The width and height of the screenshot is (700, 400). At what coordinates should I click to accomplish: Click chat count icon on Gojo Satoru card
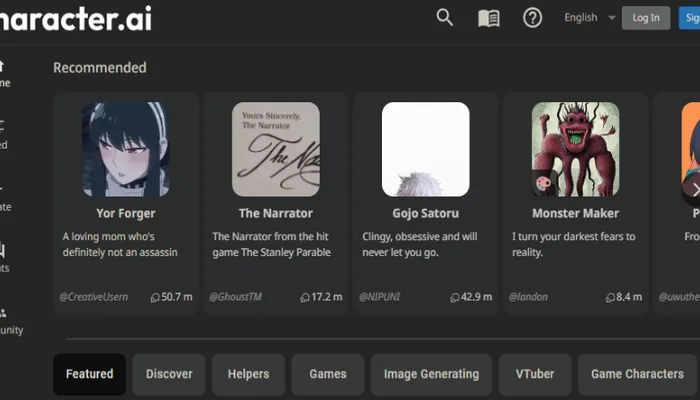coord(455,297)
